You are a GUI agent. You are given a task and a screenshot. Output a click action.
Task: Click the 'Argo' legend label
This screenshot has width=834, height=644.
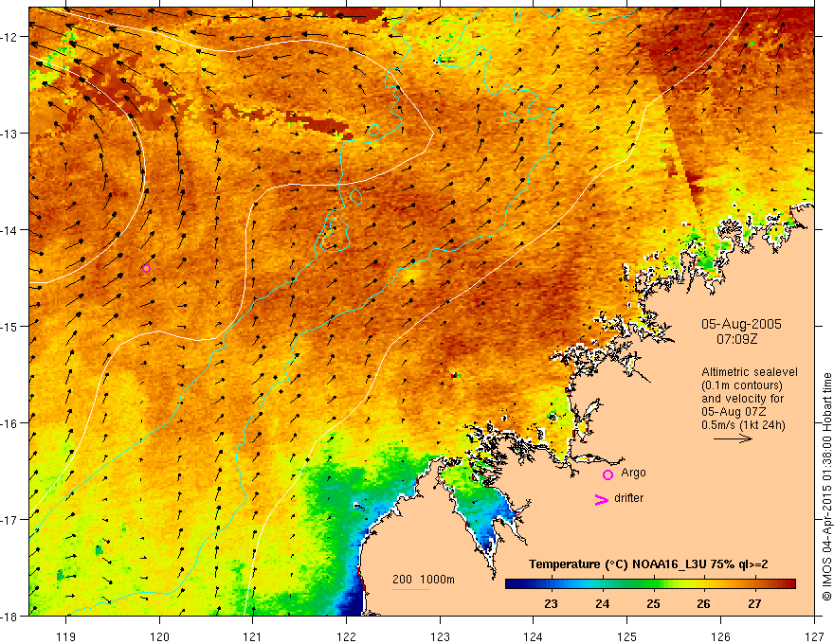pyautogui.click(x=633, y=473)
